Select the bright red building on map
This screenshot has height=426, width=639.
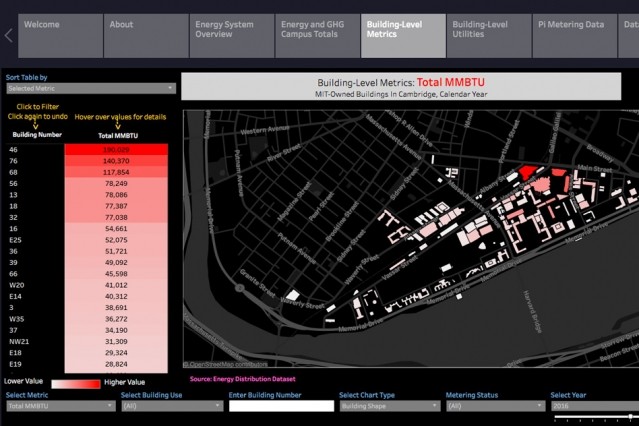pyautogui.click(x=527, y=172)
